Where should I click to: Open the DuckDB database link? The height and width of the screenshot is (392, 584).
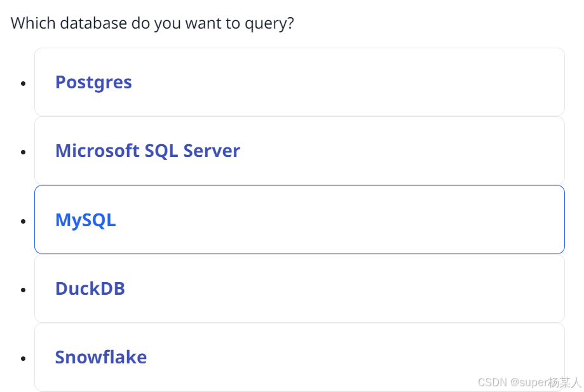(90, 288)
